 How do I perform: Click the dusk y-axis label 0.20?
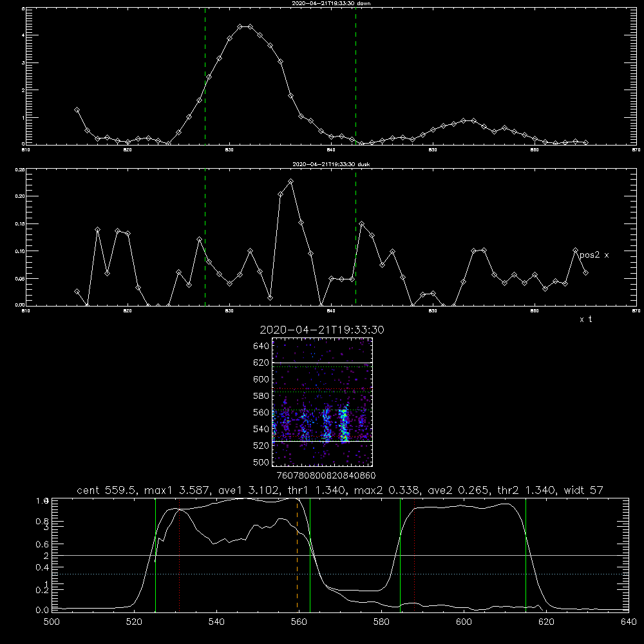coord(20,196)
